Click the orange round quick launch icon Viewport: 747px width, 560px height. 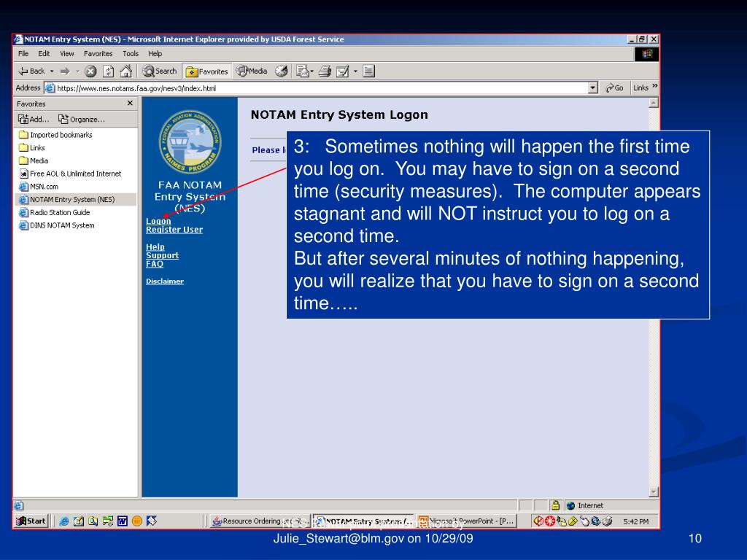(x=137, y=521)
